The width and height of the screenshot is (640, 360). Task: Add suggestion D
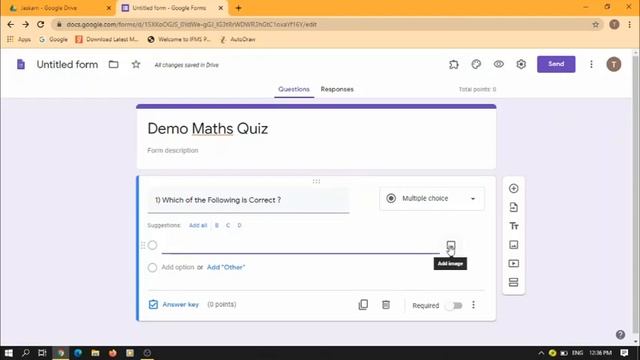(x=240, y=225)
